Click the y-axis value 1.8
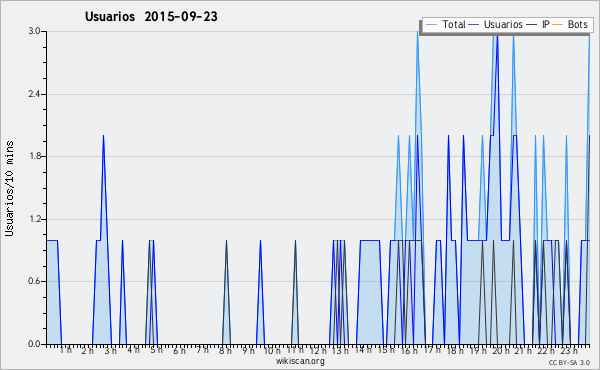This screenshot has width=600, height=370. click(34, 156)
